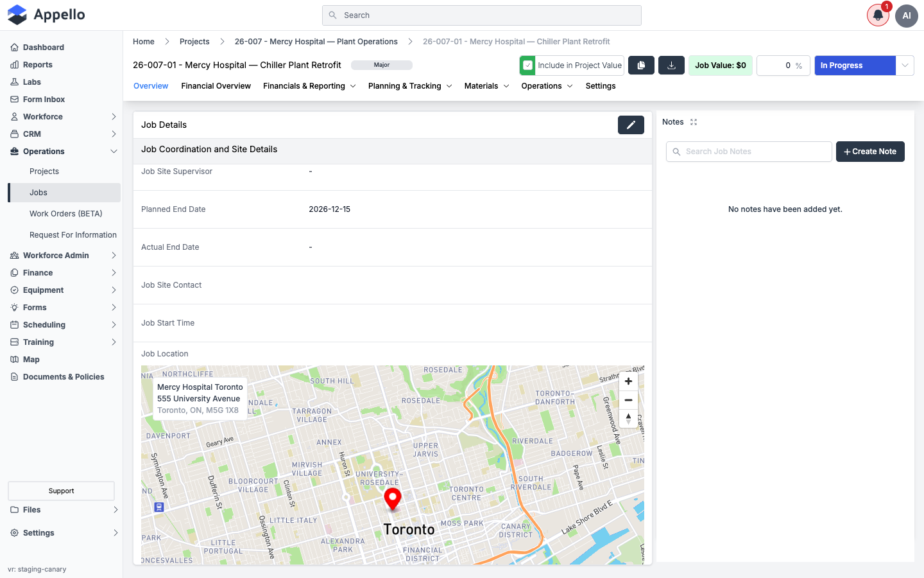Open Request For Information in the sidebar
Screen dimensions: 924x578
point(73,235)
